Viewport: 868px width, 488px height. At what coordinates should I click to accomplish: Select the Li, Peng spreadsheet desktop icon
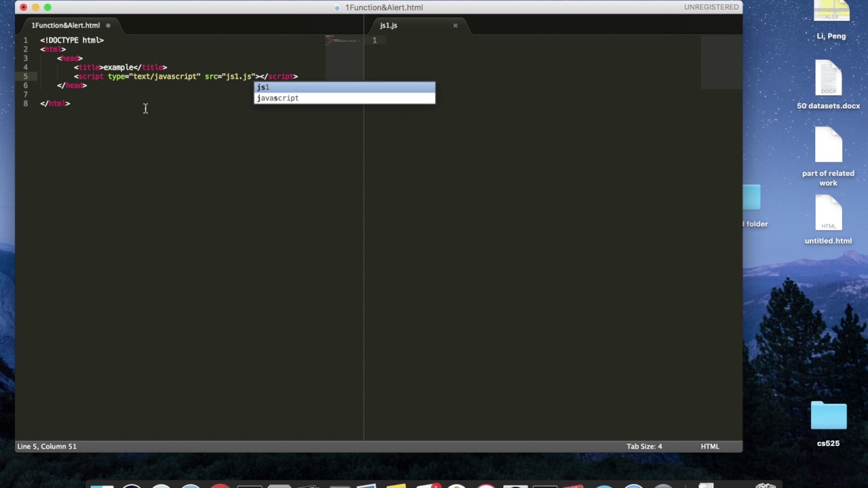831,21
